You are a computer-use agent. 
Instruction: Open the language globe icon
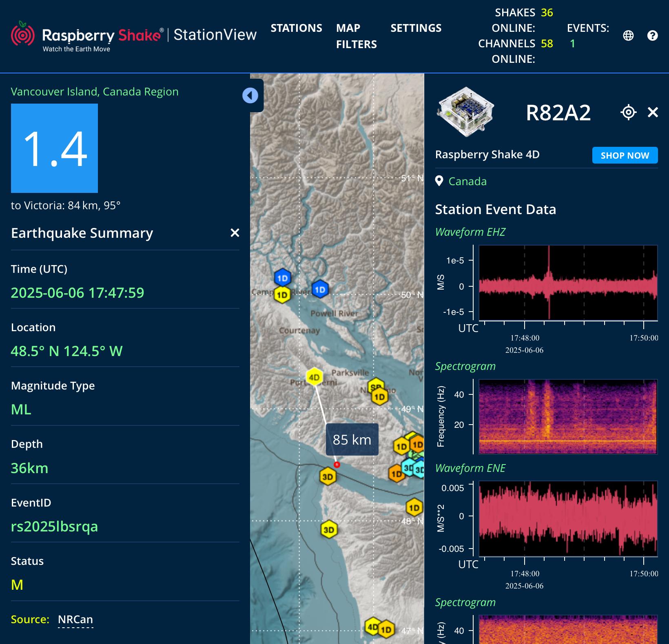click(628, 36)
